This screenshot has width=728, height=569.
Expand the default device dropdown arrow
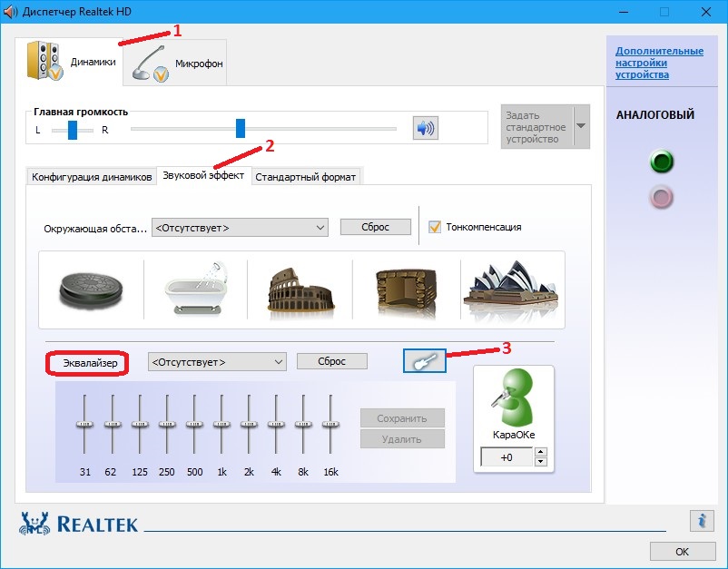point(581,126)
